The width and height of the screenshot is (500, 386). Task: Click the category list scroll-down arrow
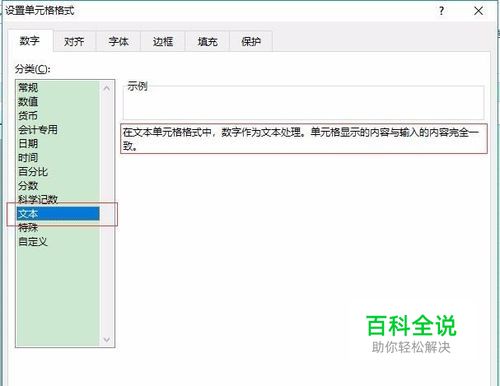tap(107, 340)
